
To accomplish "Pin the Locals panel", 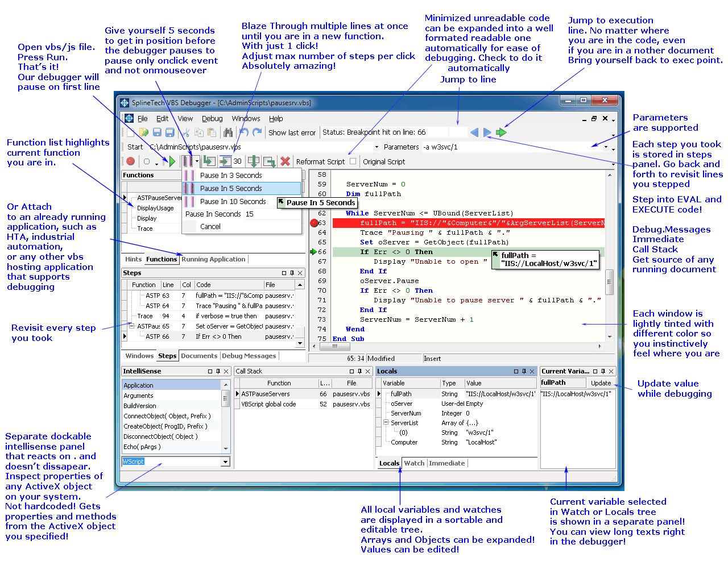I will (524, 371).
